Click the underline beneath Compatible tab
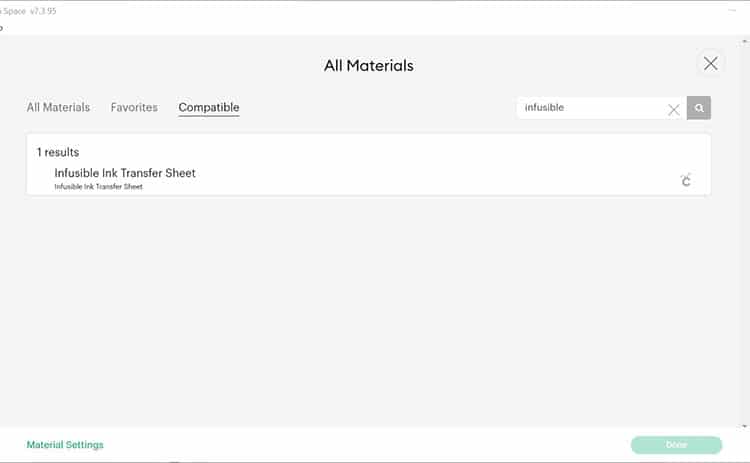Image resolution: width=750 pixels, height=463 pixels. pyautogui.click(x=208, y=116)
